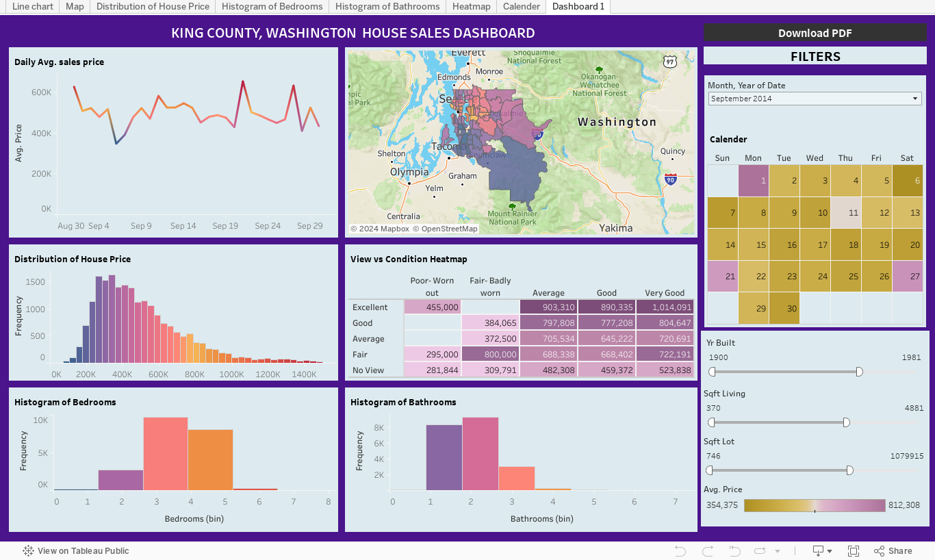This screenshot has width=935, height=560.
Task: Click the Yr Built slider right handle
Action: coord(859,372)
